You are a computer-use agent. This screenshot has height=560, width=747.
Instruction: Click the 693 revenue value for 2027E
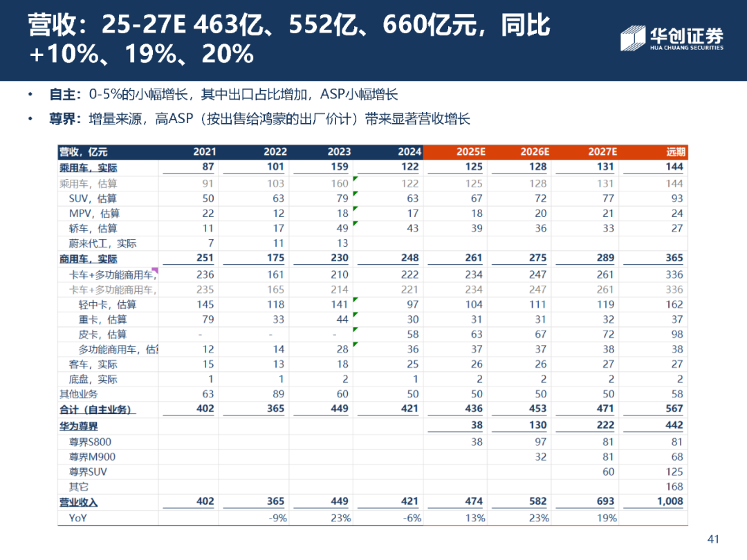pyautogui.click(x=605, y=501)
